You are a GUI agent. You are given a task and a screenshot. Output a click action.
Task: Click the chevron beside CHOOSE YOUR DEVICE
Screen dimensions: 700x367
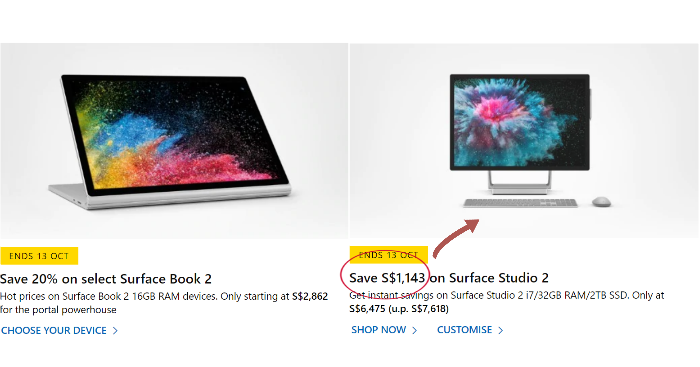click(115, 331)
